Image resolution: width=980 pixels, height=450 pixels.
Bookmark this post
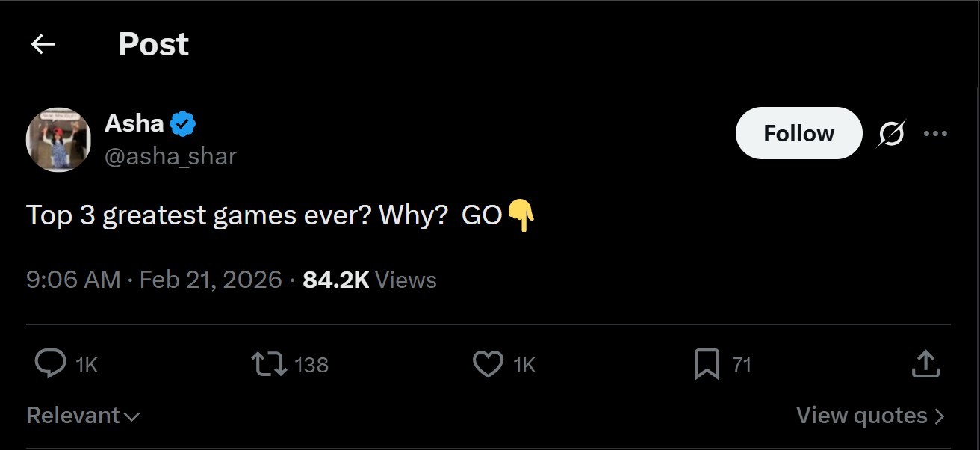coord(707,365)
